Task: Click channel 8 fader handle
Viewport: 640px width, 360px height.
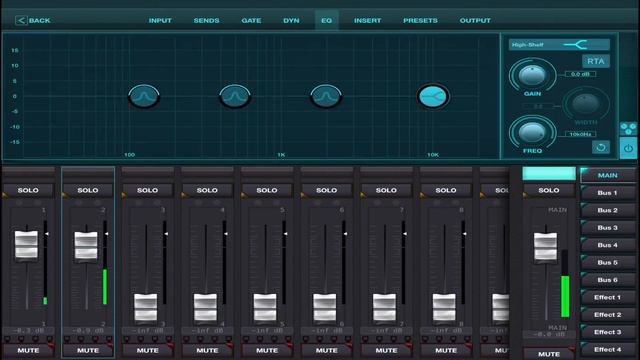Action: click(444, 307)
